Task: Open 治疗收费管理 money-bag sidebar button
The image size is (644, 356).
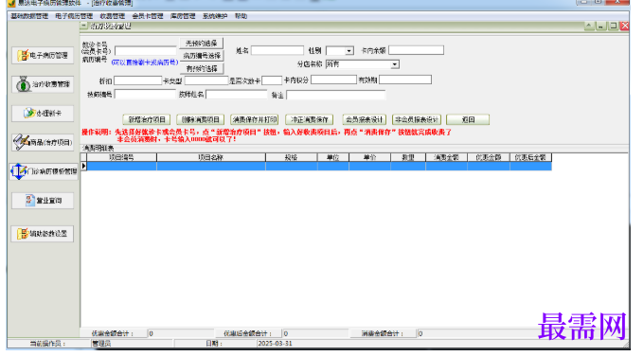Action: click(43, 84)
